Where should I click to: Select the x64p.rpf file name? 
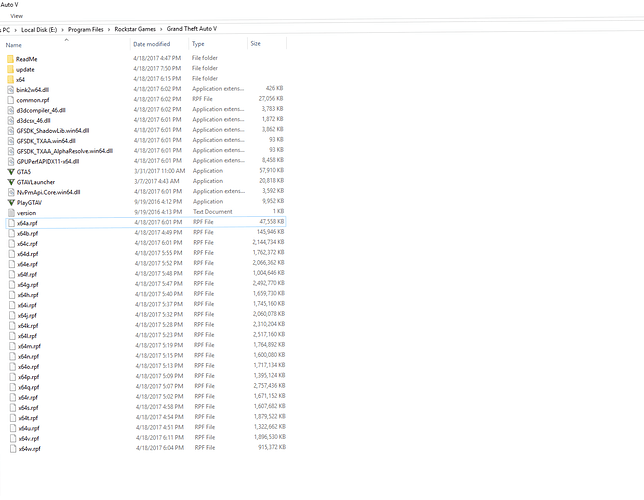[29, 377]
